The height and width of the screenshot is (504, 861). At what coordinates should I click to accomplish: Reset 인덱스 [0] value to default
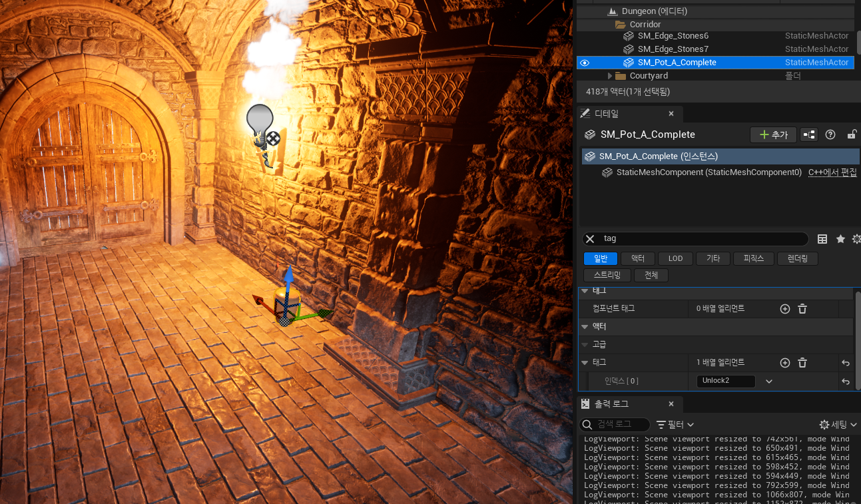coord(846,381)
